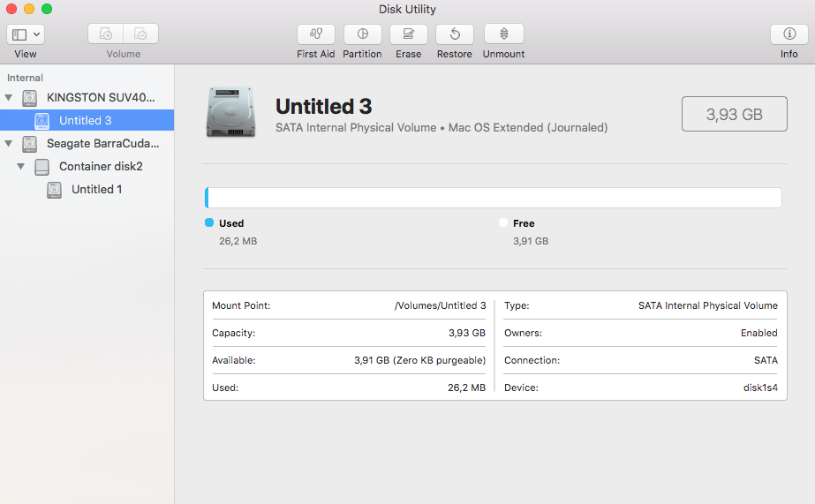Image resolution: width=815 pixels, height=504 pixels.
Task: Click the disk usage bar
Action: (494, 198)
